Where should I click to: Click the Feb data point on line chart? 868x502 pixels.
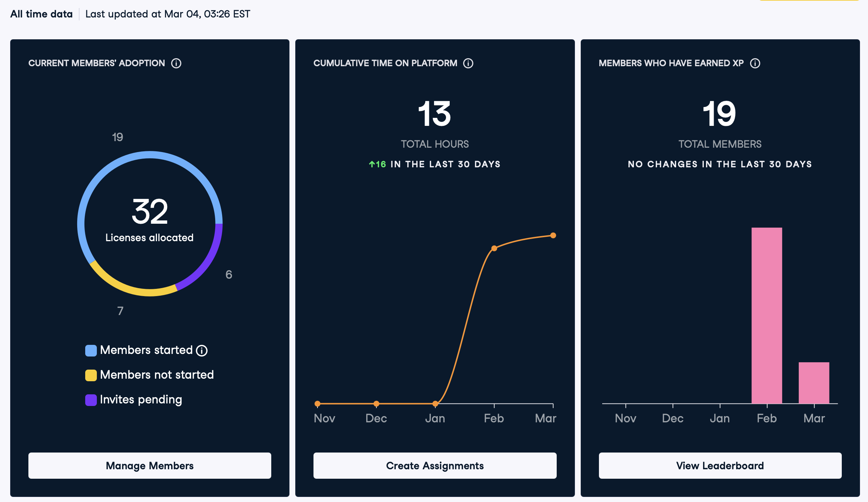[x=494, y=248]
